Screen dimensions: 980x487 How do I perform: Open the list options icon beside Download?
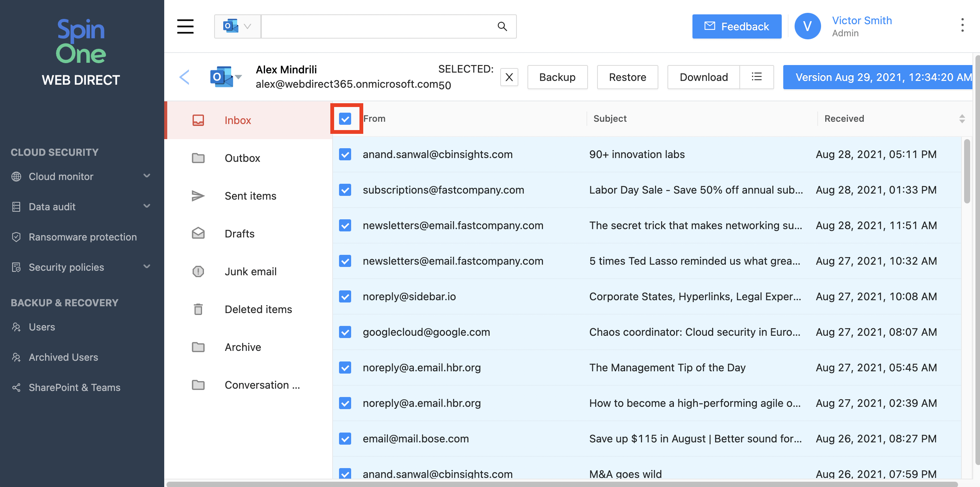pos(757,77)
